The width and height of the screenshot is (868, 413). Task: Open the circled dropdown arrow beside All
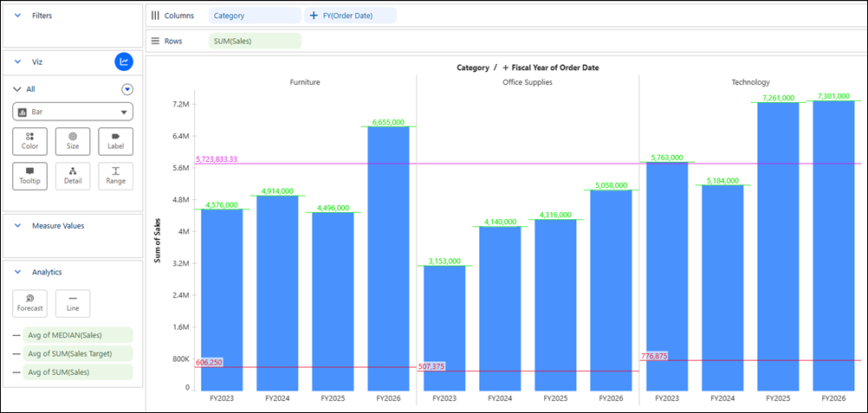pos(127,89)
